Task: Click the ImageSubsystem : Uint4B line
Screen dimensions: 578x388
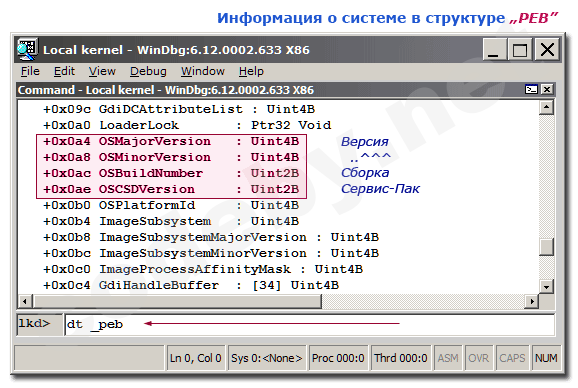Action: 171,221
